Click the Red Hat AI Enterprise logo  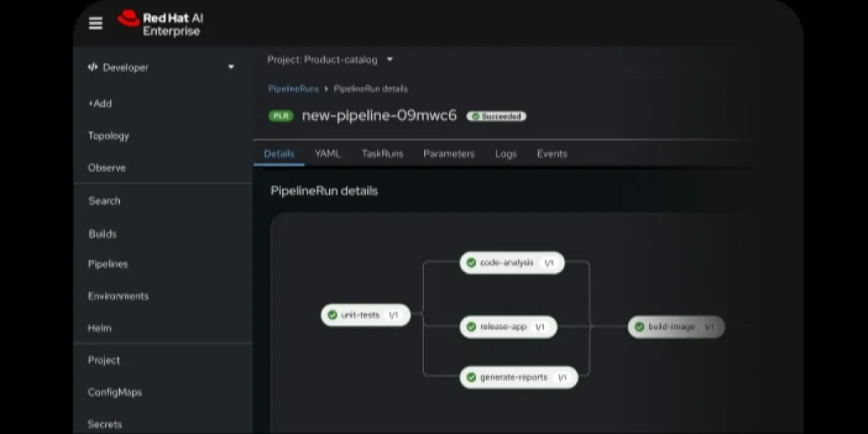coord(160,24)
